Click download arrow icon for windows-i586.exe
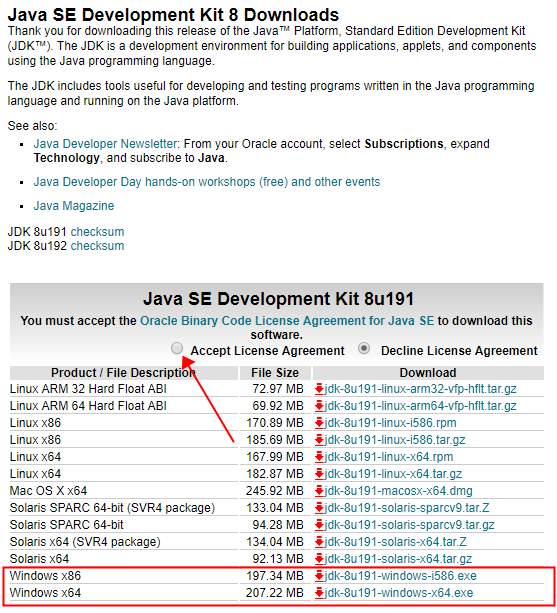 tap(319, 576)
